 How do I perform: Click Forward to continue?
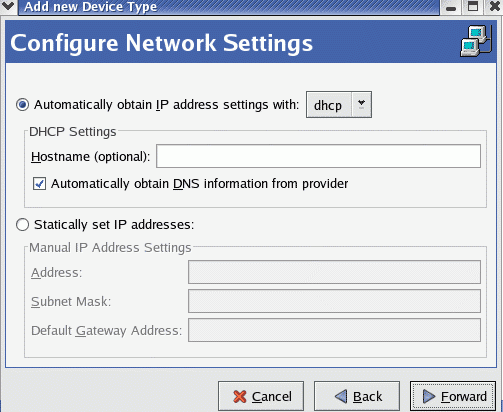[453, 396]
